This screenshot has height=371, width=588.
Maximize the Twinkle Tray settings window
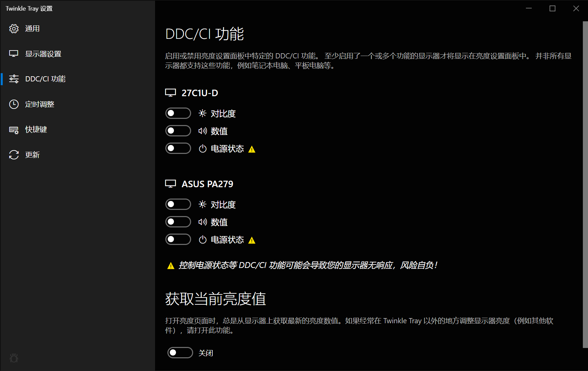tap(552, 8)
